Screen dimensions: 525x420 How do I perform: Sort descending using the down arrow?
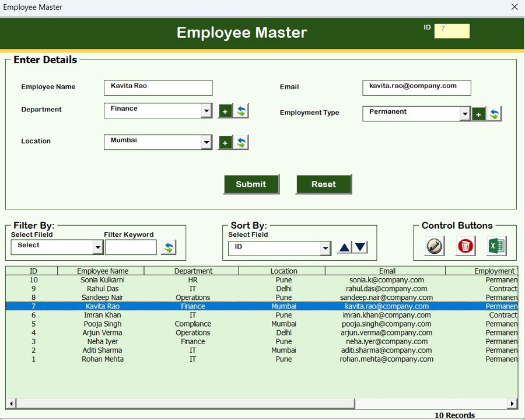360,247
